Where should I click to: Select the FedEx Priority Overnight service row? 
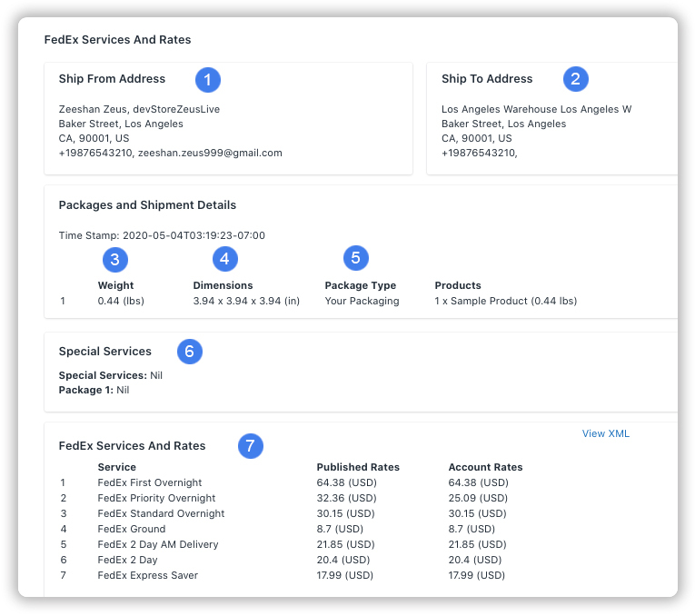tap(284, 498)
